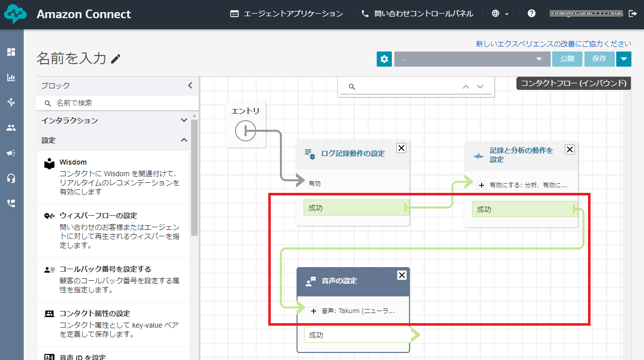
Task: Click the 音声の設定 block title
Action: click(x=339, y=281)
